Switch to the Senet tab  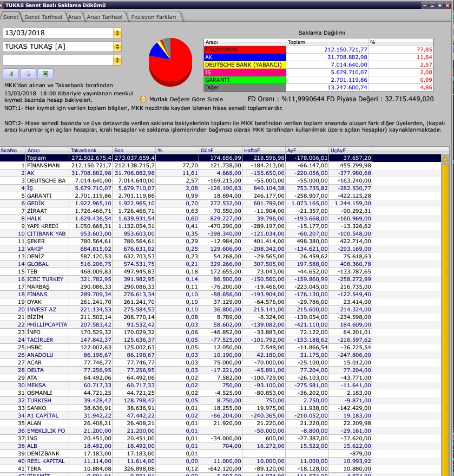11,17
